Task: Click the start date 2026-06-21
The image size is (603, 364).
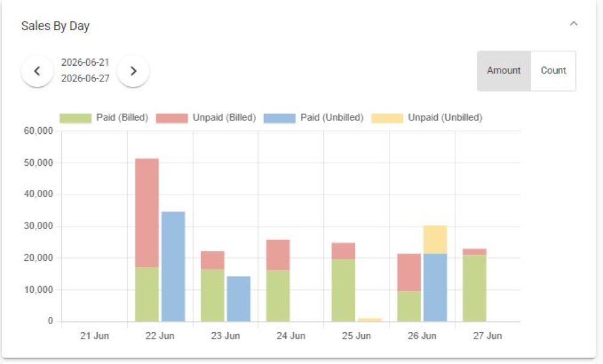Action: [86, 62]
